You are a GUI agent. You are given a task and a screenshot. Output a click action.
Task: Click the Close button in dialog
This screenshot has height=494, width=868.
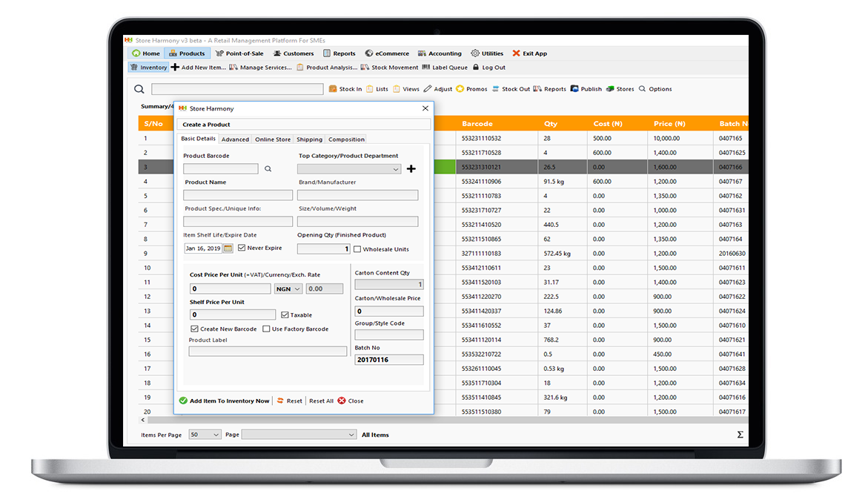pyautogui.click(x=351, y=401)
